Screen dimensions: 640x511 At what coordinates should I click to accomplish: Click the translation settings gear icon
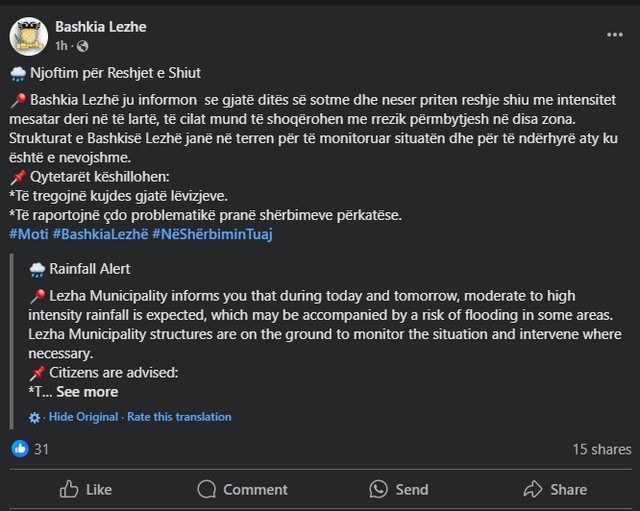[36, 417]
